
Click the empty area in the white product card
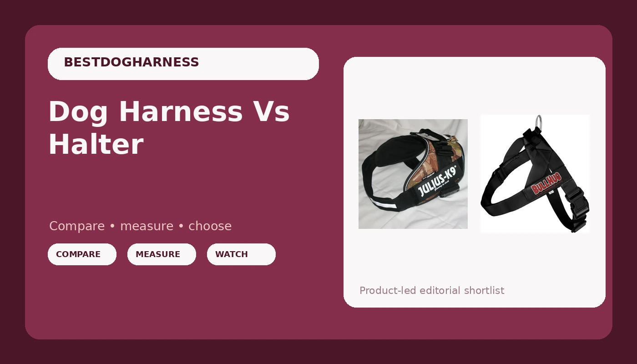point(475,86)
